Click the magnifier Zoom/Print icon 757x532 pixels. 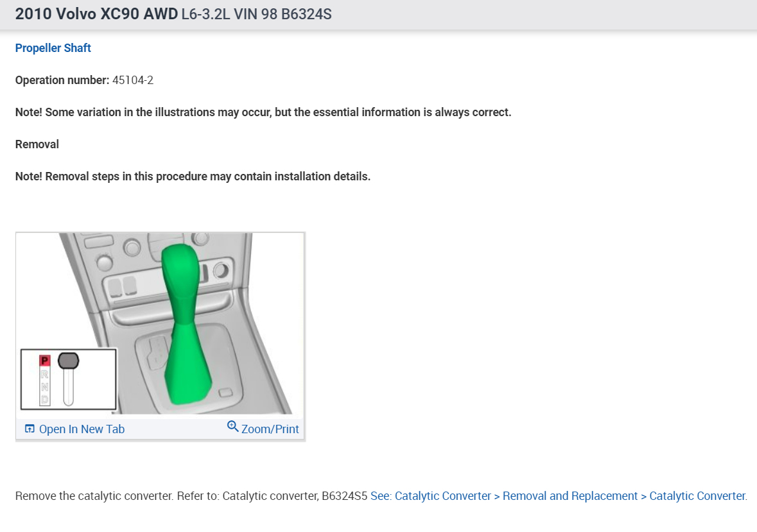coord(232,426)
